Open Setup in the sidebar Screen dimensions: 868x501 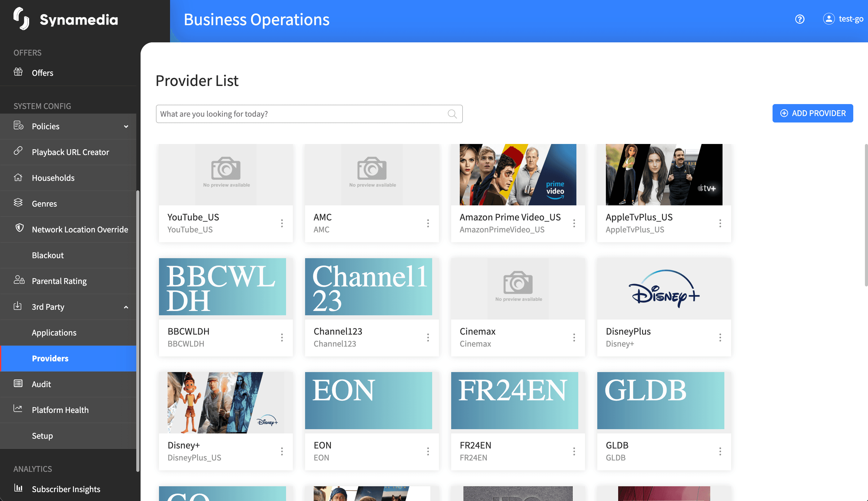point(68,436)
